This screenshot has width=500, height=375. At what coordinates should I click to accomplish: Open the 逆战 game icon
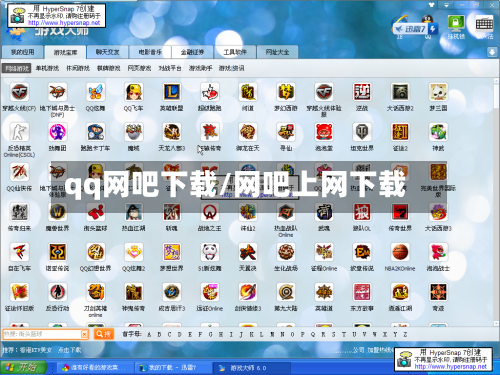pos(362,92)
